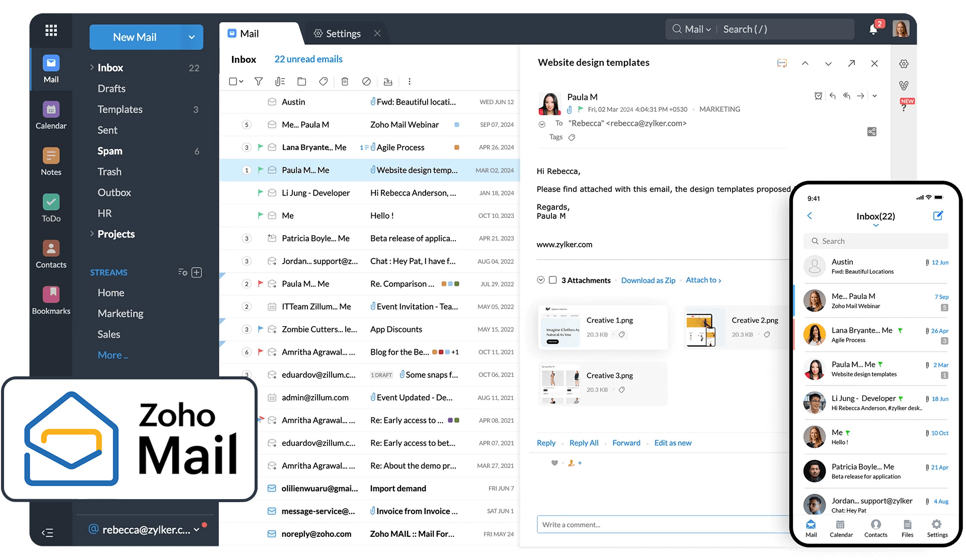Toggle read status envelope for Austin email
The height and width of the screenshot is (560, 966).
[272, 102]
